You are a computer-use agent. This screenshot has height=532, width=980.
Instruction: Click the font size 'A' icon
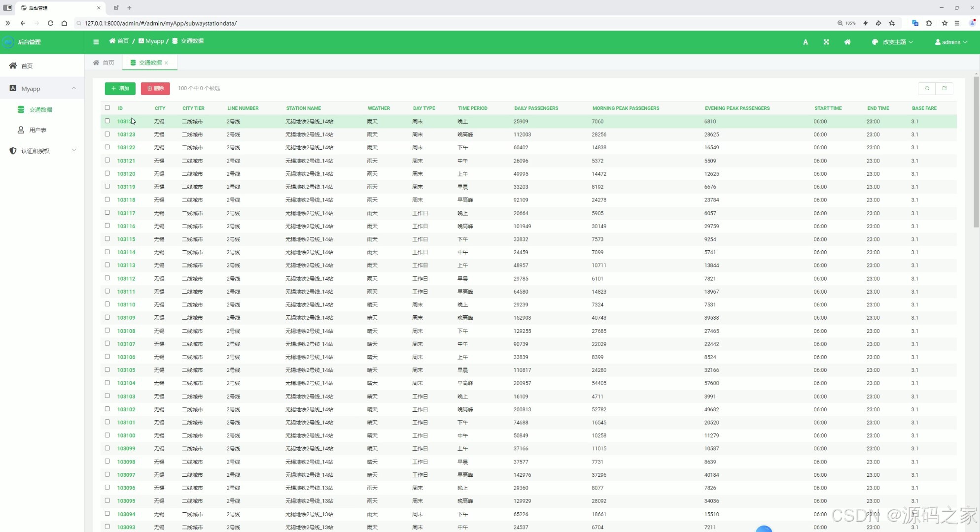pyautogui.click(x=805, y=42)
